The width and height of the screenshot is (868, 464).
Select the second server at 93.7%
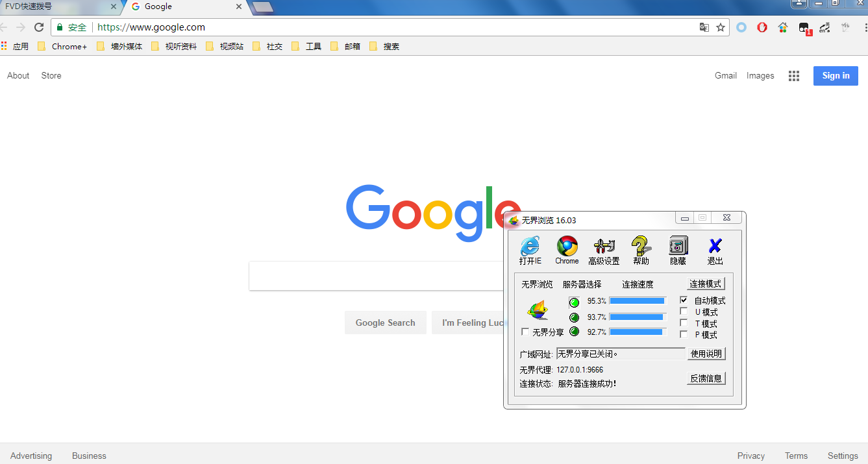click(x=574, y=317)
